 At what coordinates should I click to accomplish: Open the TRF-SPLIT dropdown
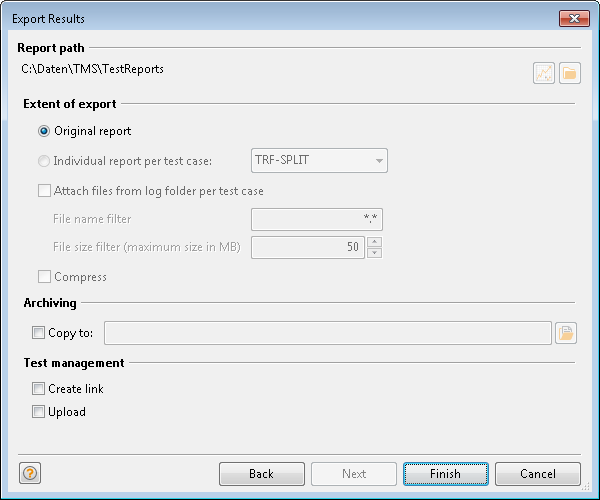[319, 161]
